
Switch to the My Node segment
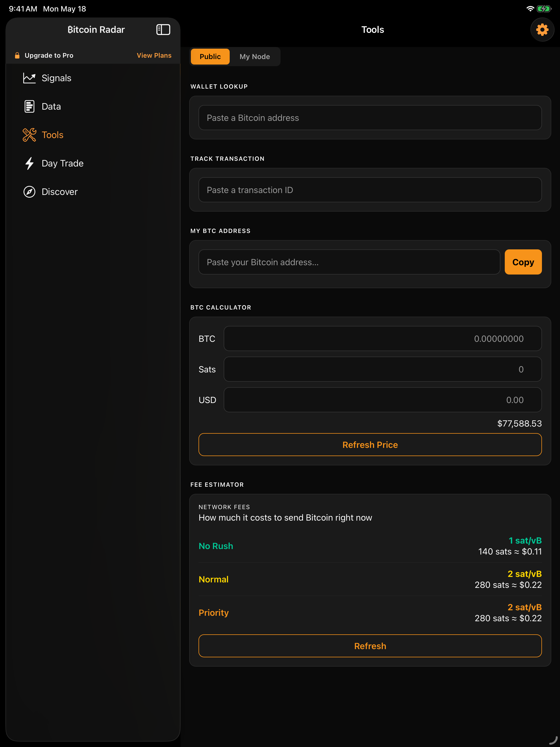point(255,56)
